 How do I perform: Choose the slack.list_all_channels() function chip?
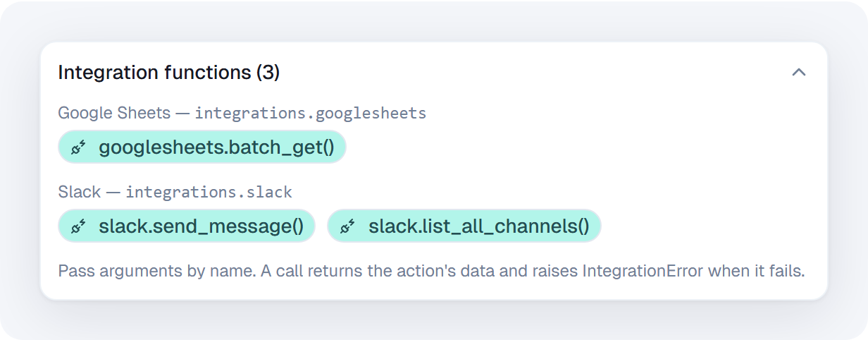point(464,226)
